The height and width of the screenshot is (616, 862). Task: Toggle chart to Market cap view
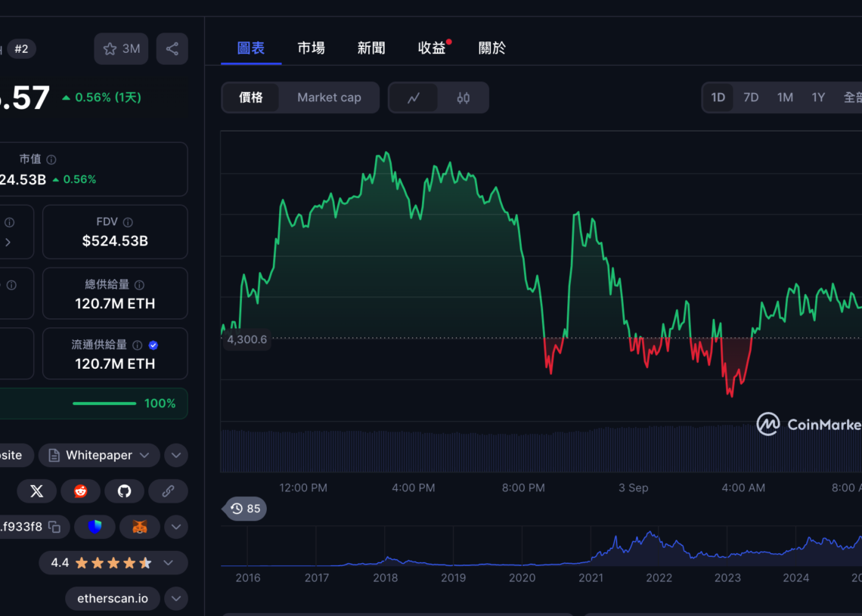point(329,98)
